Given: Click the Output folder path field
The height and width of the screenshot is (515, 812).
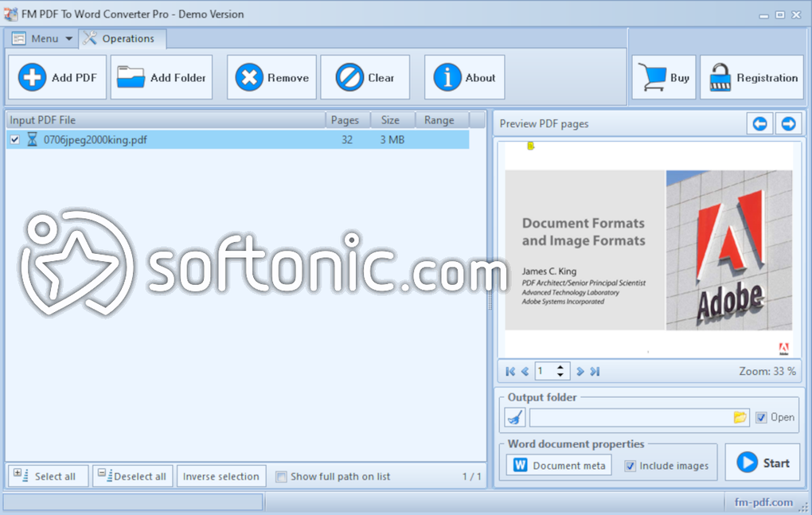Looking at the screenshot, I should [630, 417].
